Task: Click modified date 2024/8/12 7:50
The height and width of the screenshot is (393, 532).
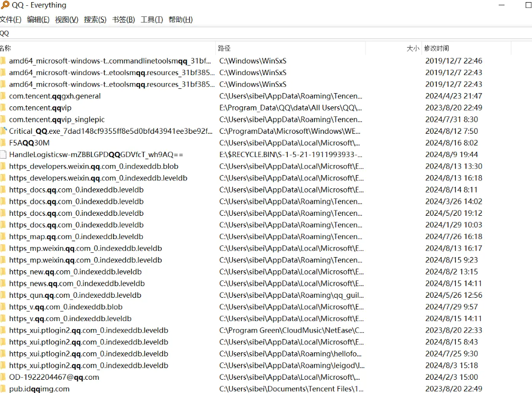Action: click(x=452, y=131)
